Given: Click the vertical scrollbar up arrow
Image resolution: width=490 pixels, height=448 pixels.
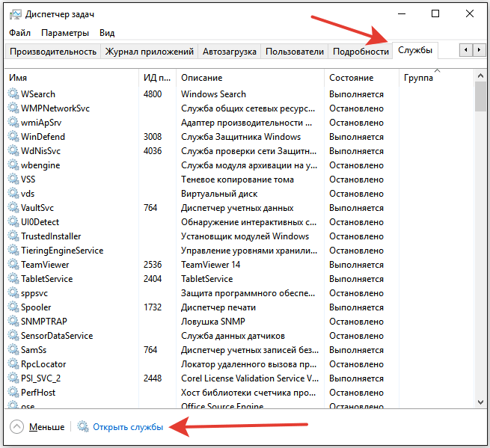Looking at the screenshot, I should [x=480, y=76].
